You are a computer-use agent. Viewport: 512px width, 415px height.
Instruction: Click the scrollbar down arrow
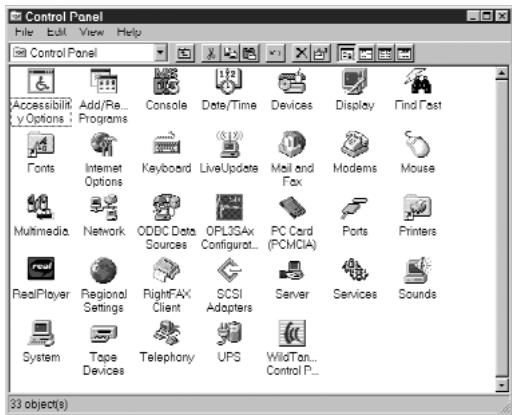(x=501, y=385)
